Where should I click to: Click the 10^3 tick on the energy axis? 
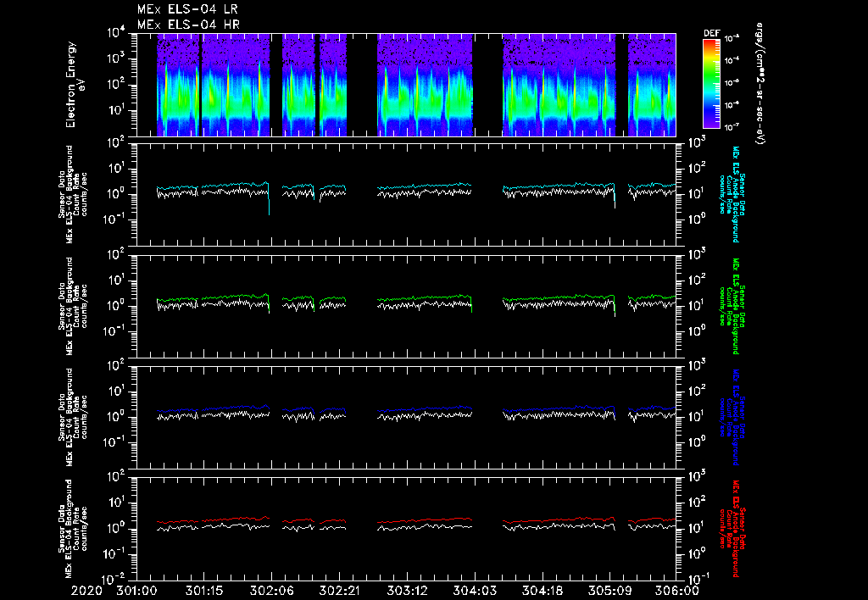(115, 58)
